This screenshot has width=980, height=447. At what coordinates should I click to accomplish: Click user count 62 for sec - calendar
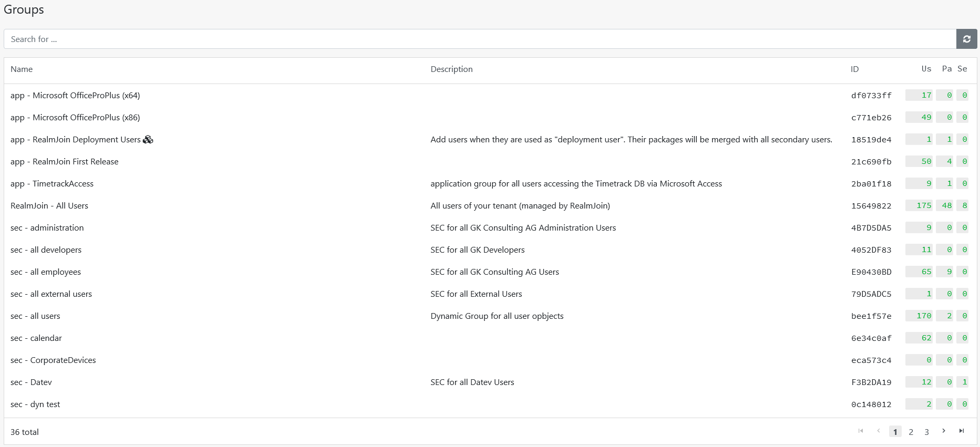(919, 338)
